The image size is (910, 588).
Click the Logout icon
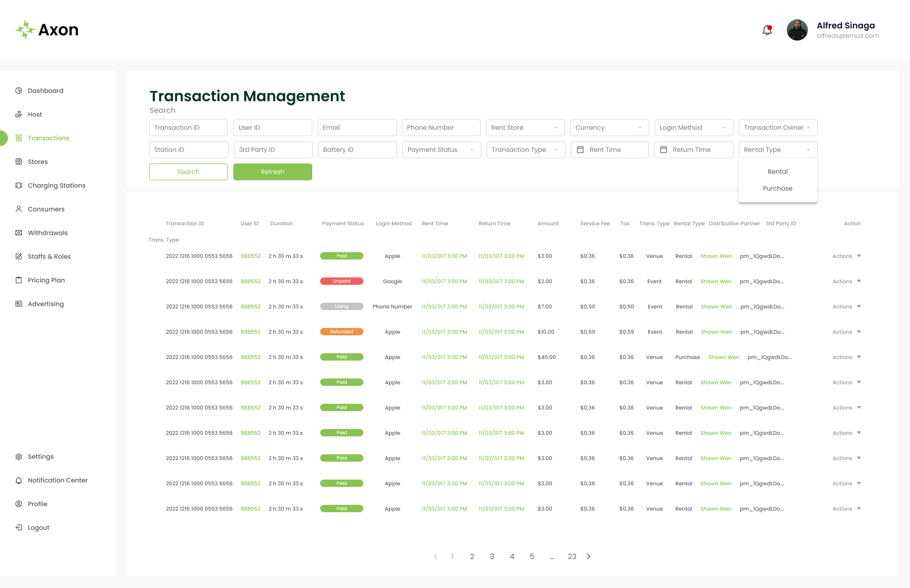(18, 527)
